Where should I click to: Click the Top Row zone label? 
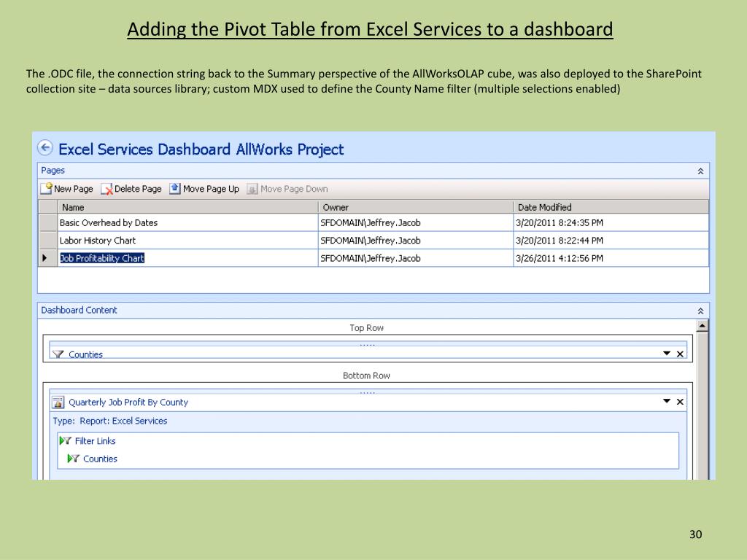click(366, 328)
